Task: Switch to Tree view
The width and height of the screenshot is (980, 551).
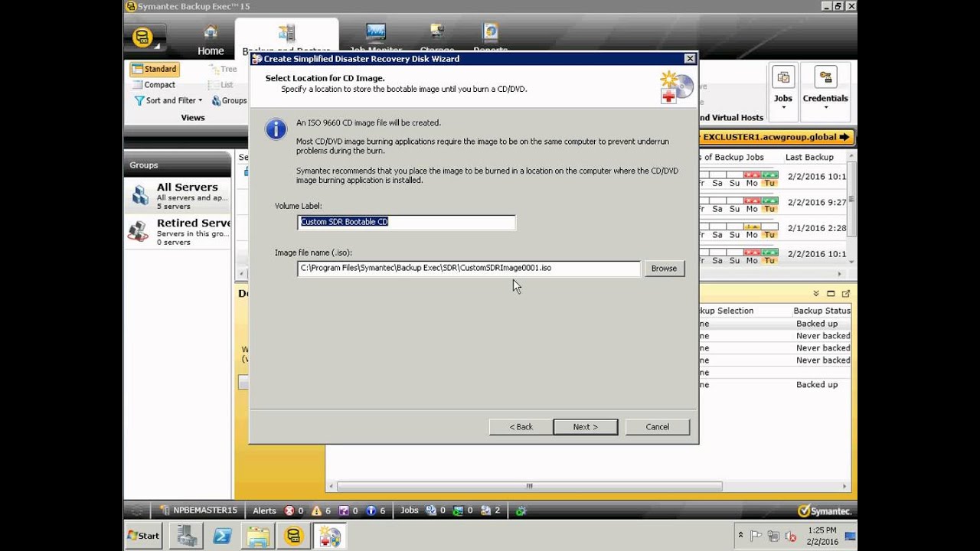Action: [224, 69]
